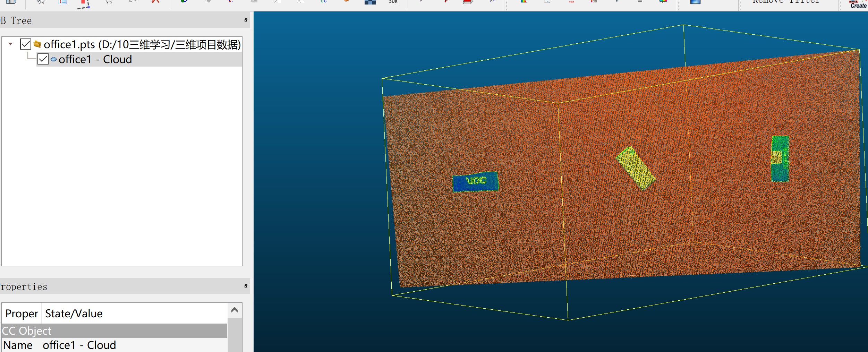Screen dimensions: 868x352
Task: Click the Name property label
Action: 18,345
